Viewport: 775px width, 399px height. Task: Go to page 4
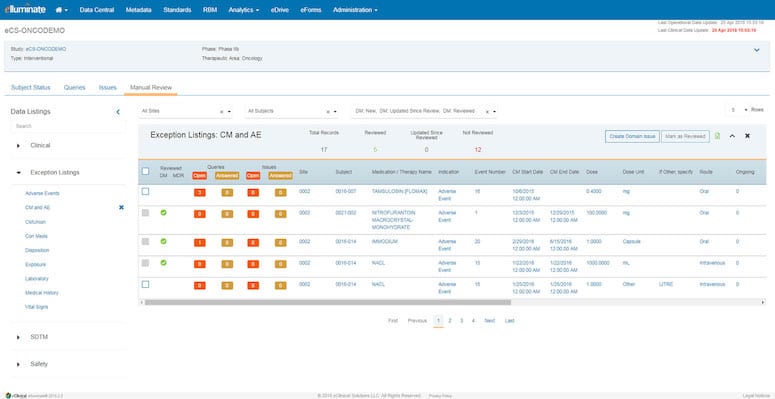(473, 321)
